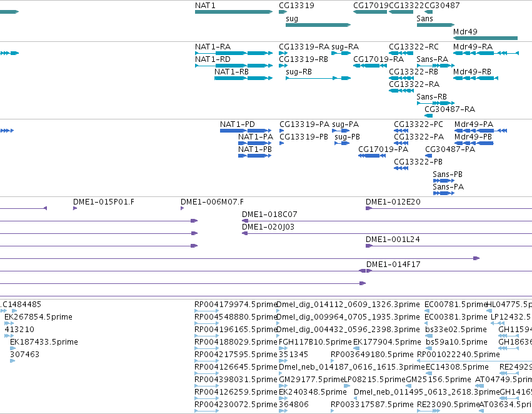Viewport: 532px width, 414px height.
Task: Click the sug gene arrow glyph
Action: point(318,25)
